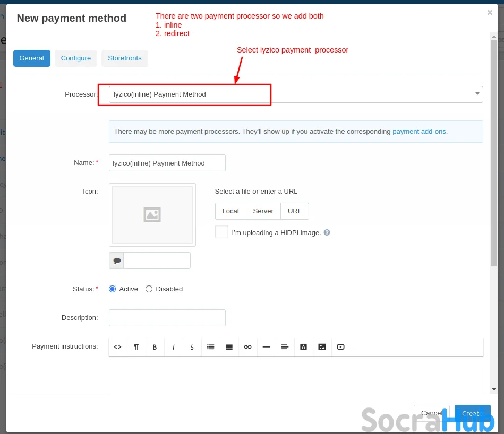
Task: Switch to the Configure tab
Action: 76,58
